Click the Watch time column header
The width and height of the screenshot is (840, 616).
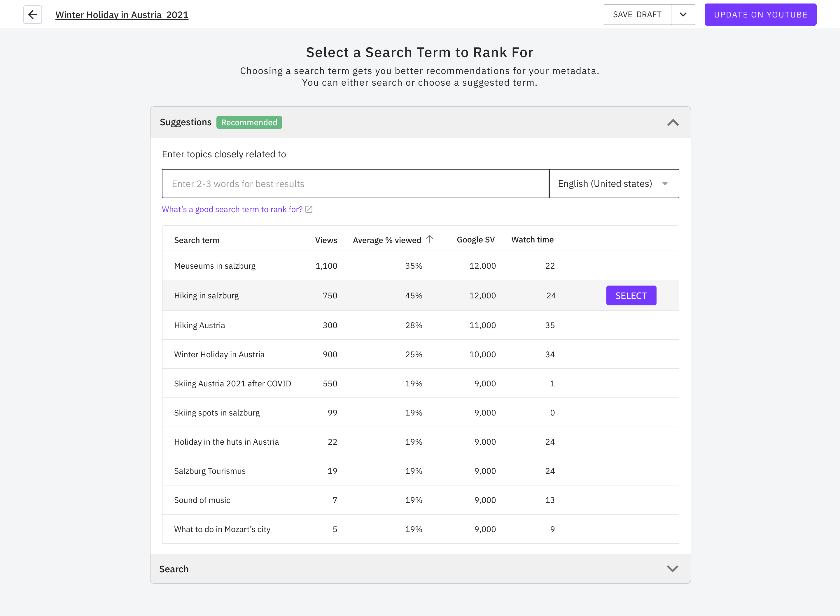(x=533, y=240)
